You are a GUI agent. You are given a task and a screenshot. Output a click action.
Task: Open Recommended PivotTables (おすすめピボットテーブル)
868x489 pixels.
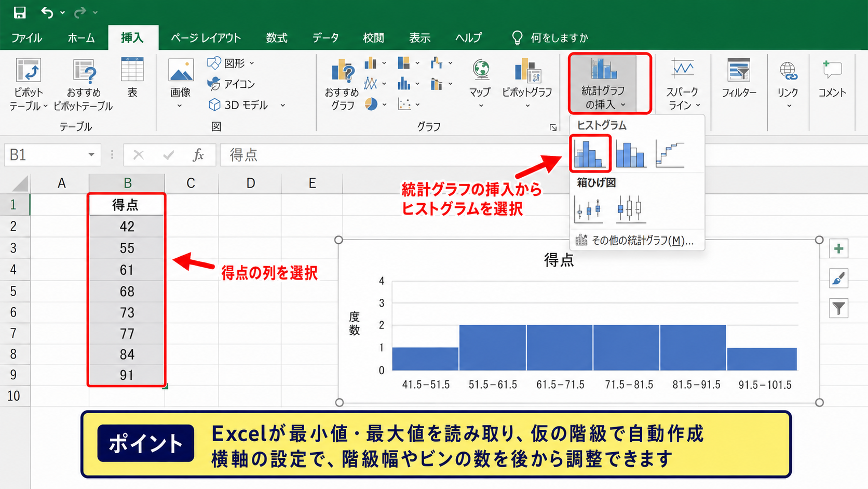click(84, 84)
